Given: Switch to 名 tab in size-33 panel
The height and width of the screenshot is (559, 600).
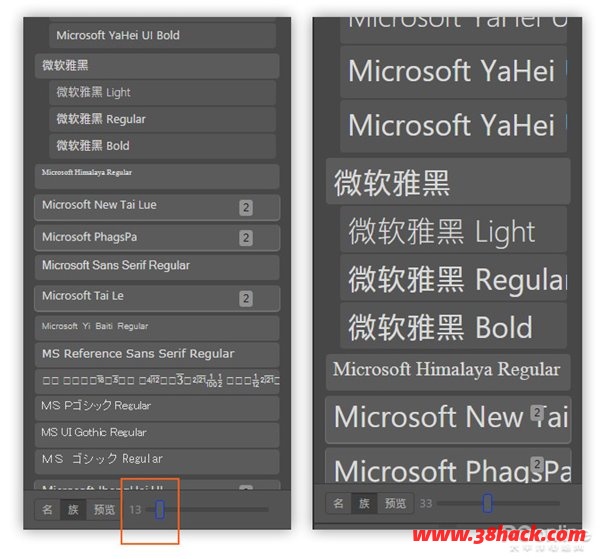Looking at the screenshot, I should [x=339, y=503].
